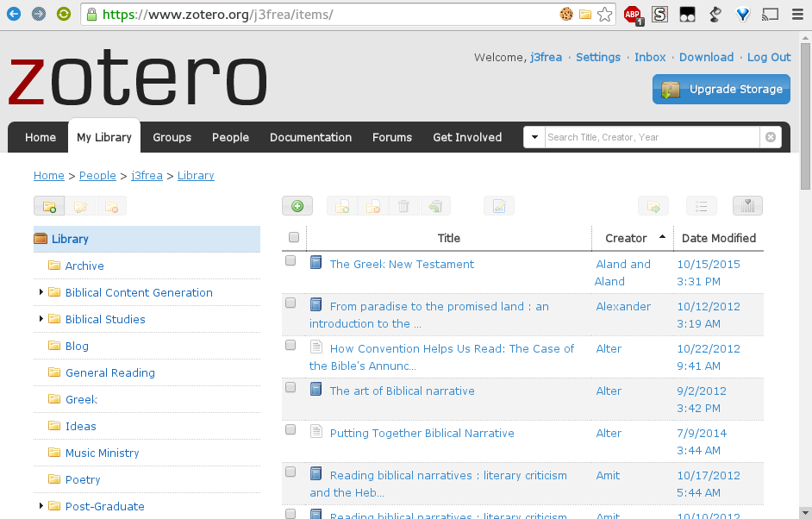Check the box for The art of Biblical narrative
This screenshot has width=812, height=519.
click(290, 387)
